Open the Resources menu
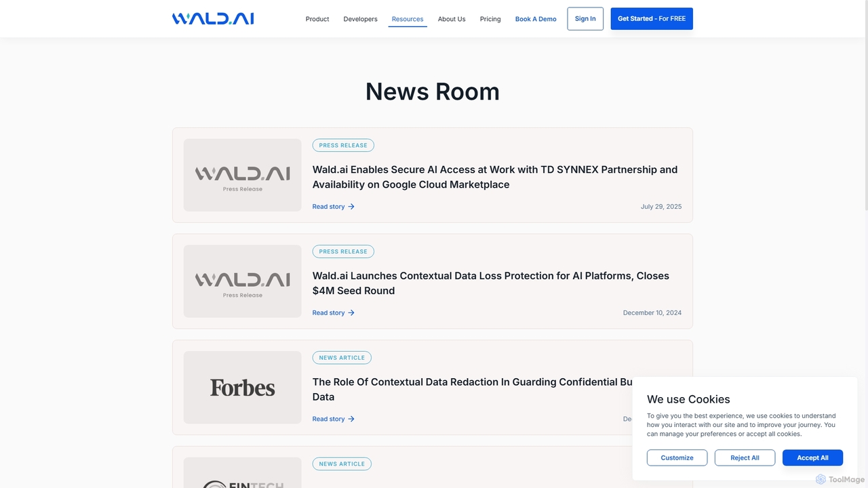Screen dimensions: 868x488 (x=408, y=19)
